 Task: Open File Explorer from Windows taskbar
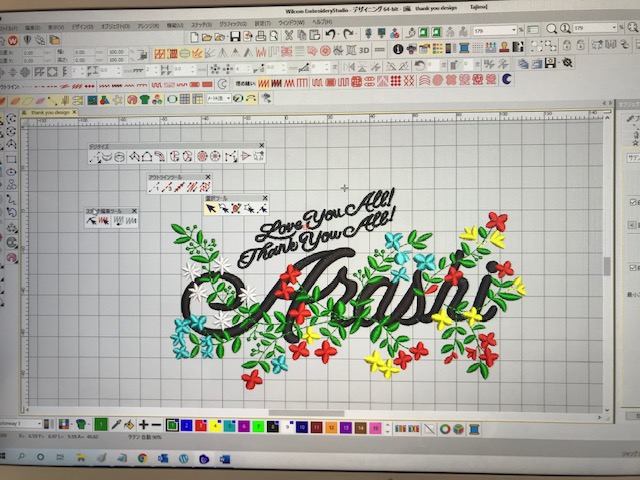tap(81, 458)
